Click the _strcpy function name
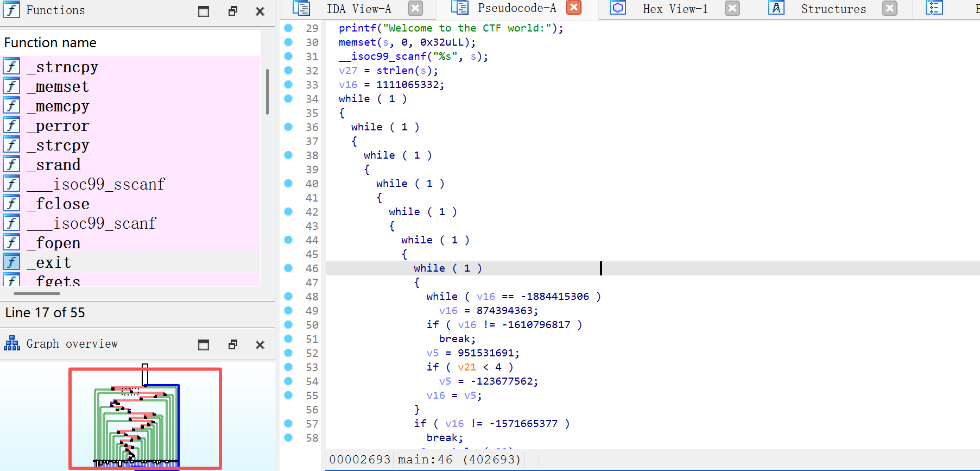The image size is (980, 471). click(x=58, y=145)
